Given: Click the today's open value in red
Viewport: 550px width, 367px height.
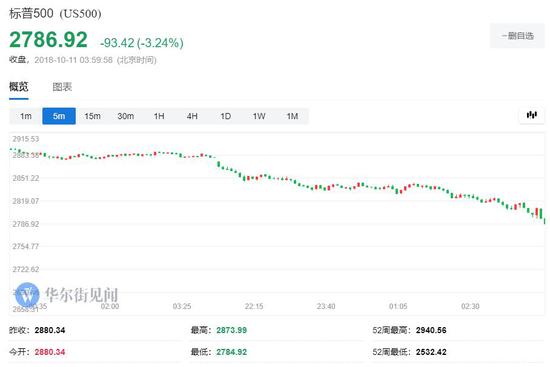Looking at the screenshot, I should click(50, 352).
